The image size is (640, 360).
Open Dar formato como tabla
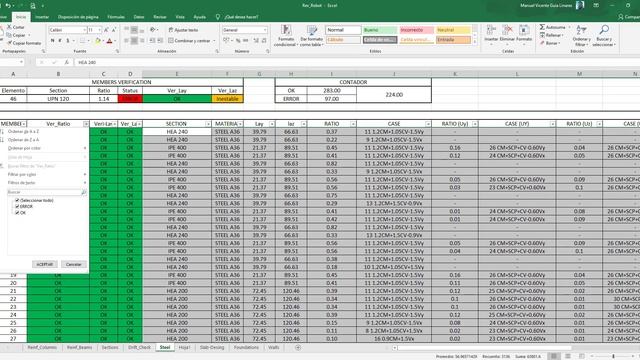pyautogui.click(x=312, y=35)
